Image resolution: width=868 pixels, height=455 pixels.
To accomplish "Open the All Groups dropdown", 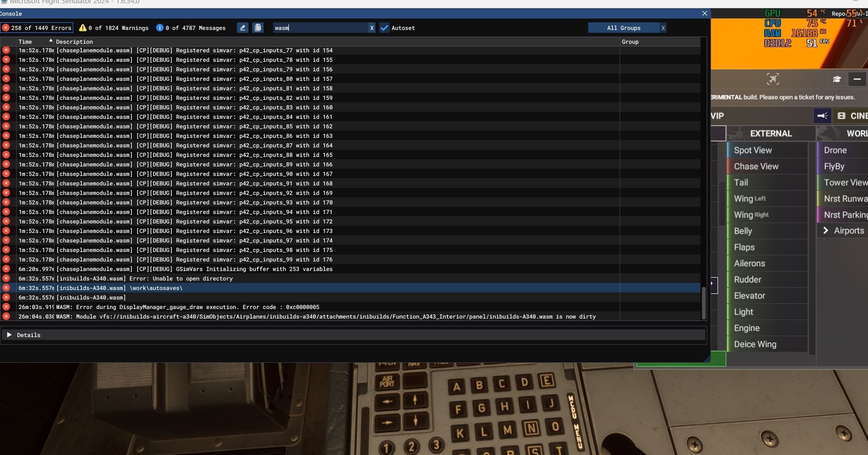I will click(x=623, y=28).
